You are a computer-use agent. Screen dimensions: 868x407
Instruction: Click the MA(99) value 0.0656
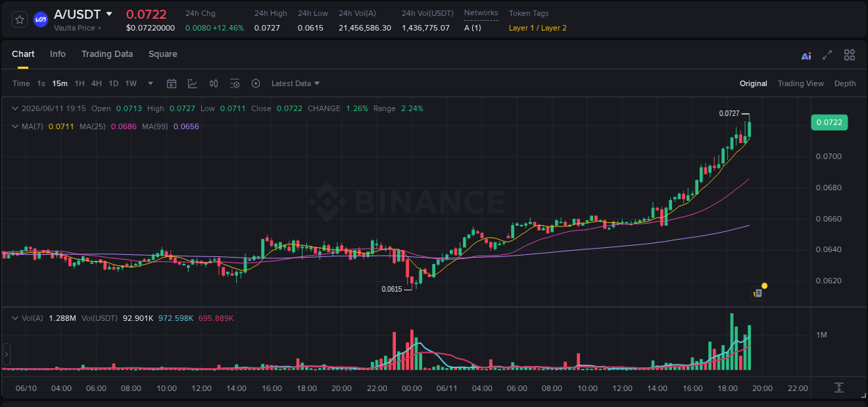[186, 126]
